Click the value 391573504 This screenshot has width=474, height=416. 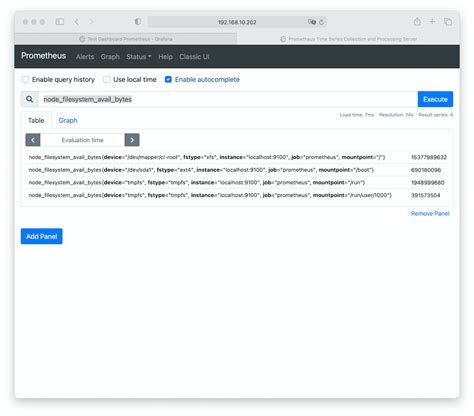click(425, 195)
